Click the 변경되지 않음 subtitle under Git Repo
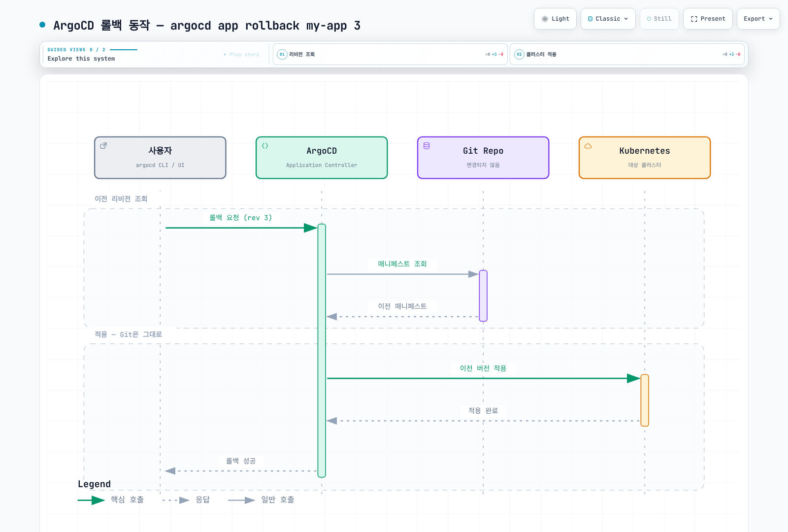788x532 pixels. coord(483,165)
